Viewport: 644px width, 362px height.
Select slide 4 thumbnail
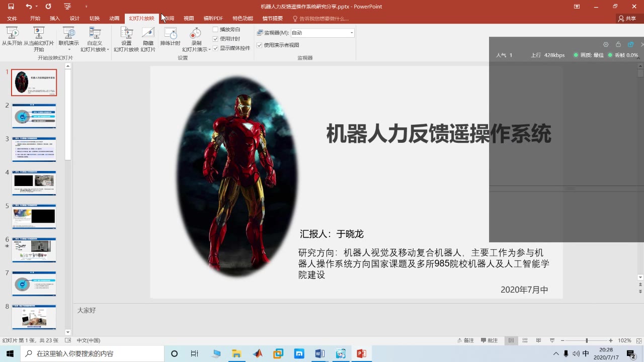click(34, 183)
